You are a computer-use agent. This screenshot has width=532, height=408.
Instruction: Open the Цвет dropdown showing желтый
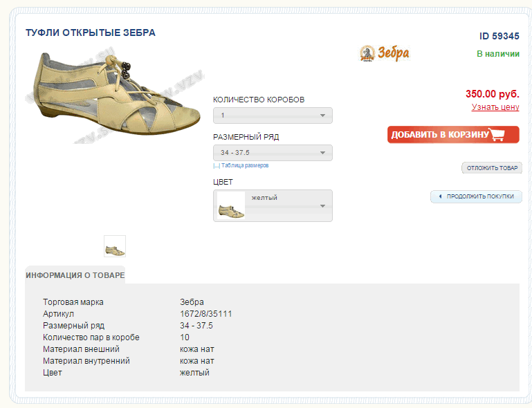(x=273, y=205)
